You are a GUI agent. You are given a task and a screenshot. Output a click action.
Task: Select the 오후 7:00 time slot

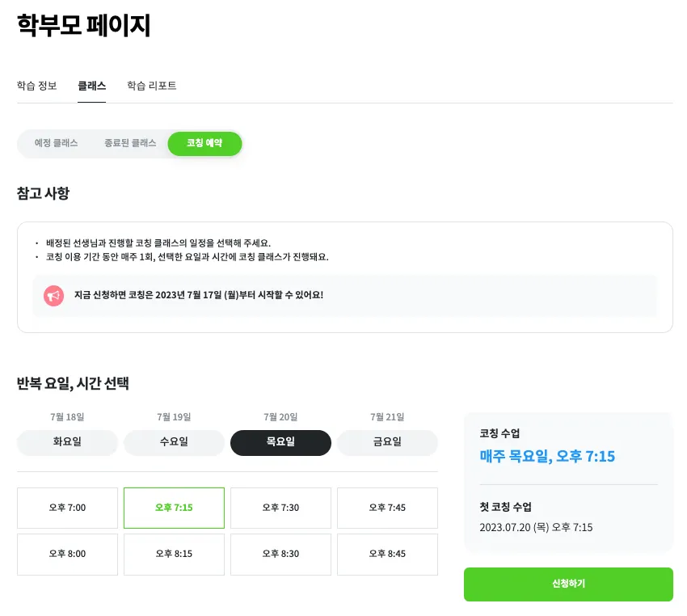67,508
